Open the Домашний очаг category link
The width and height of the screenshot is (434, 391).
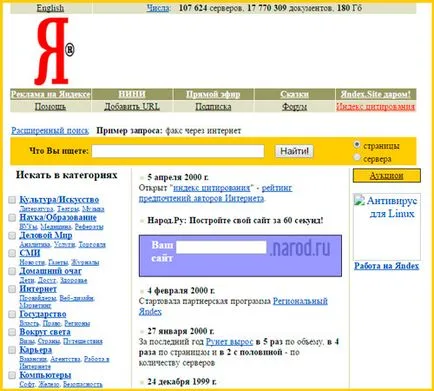[x=50, y=271]
